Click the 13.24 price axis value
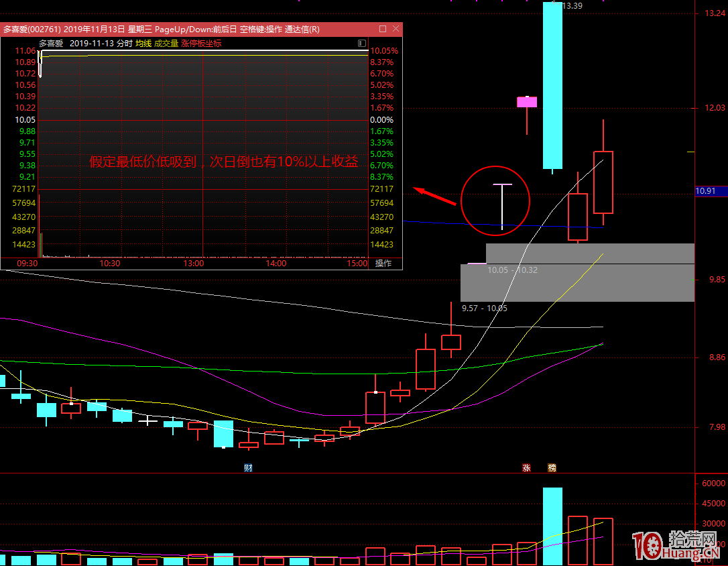728x566 pixels. pyautogui.click(x=715, y=13)
